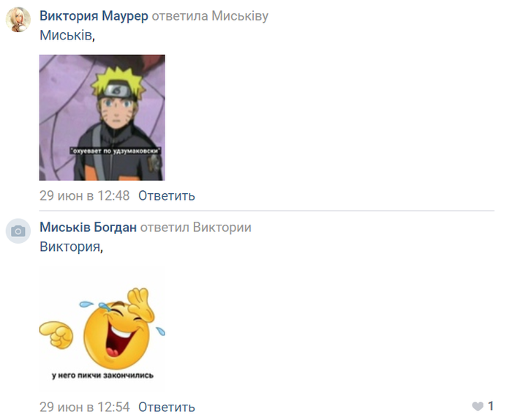Click "Ответить" under Виктория Маурер's comment

tap(167, 195)
